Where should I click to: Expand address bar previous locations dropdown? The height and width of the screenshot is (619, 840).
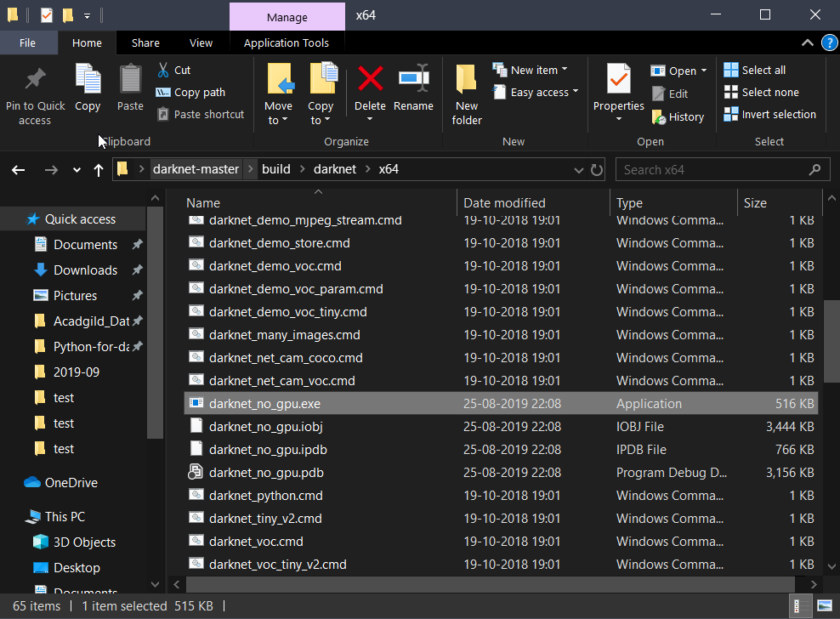tap(579, 170)
